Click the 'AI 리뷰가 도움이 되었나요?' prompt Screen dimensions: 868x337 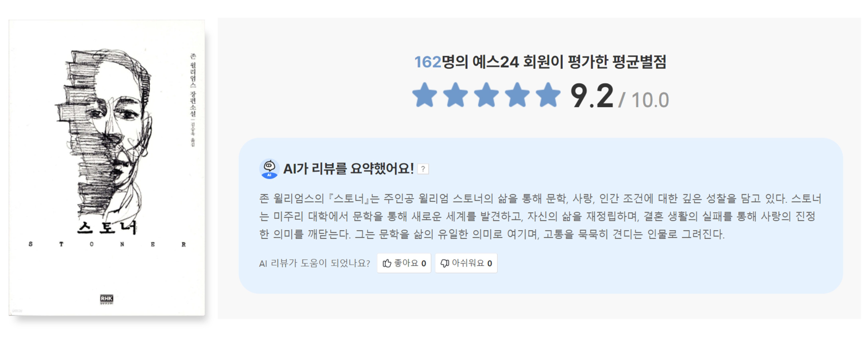pos(314,263)
